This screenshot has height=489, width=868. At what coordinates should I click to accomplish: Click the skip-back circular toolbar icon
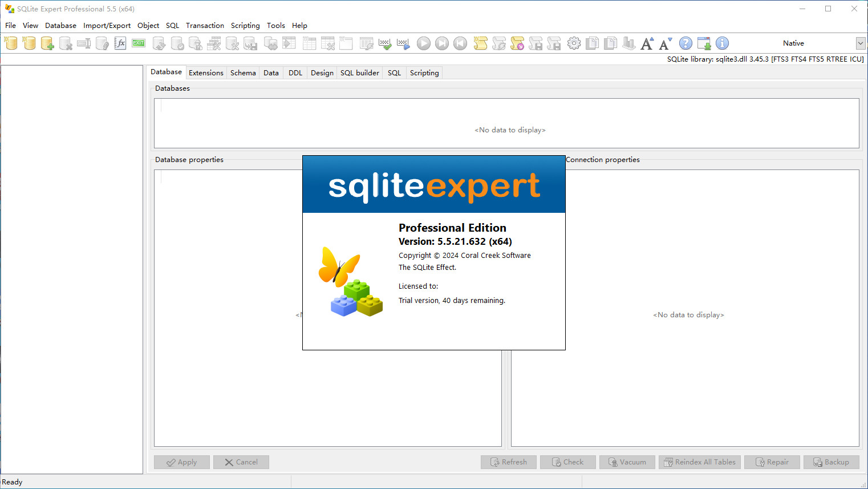pyautogui.click(x=460, y=43)
